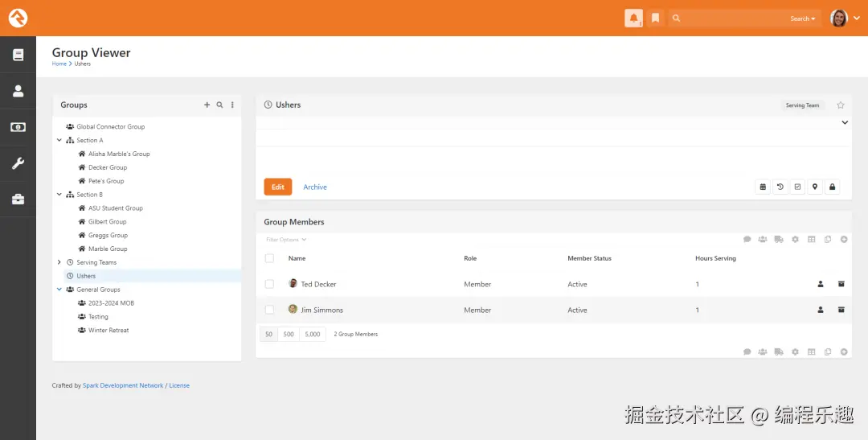
Task: Click the user avatar photo
Action: click(838, 18)
